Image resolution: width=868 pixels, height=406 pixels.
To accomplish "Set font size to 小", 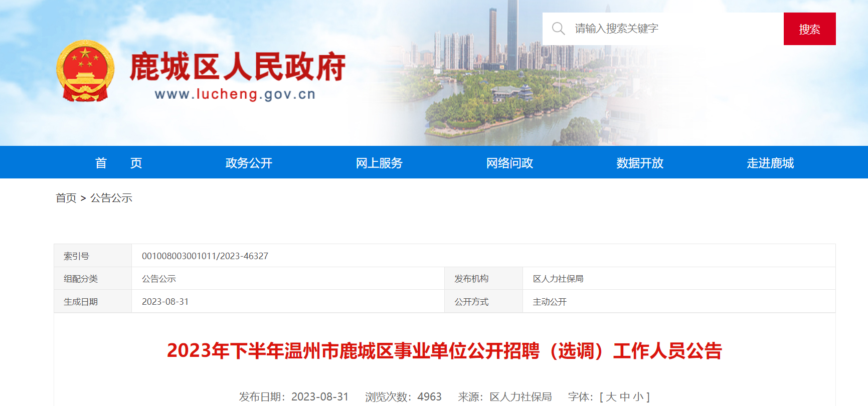I will (638, 397).
